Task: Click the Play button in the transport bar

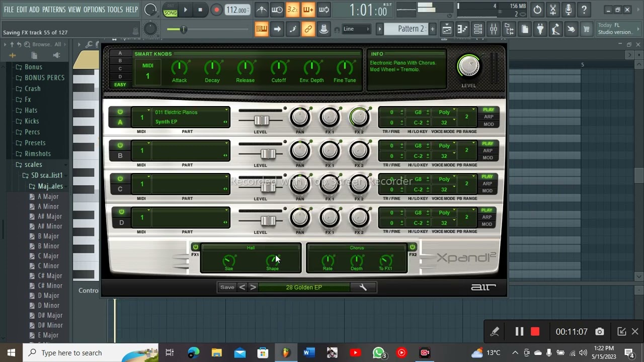Action: click(185, 10)
